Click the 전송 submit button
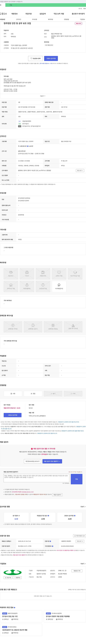Image resolution: width=86 pixels, height=644 pixels. point(77,479)
